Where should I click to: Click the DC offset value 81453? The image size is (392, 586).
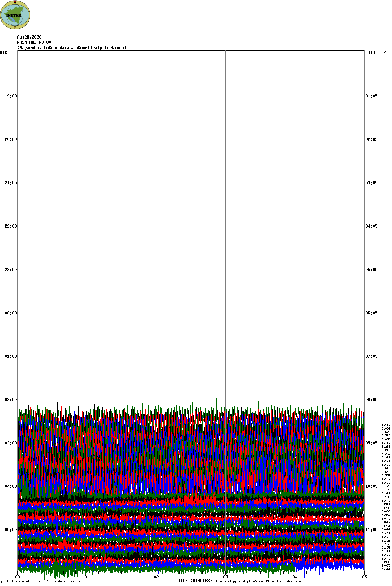tap(386, 439)
